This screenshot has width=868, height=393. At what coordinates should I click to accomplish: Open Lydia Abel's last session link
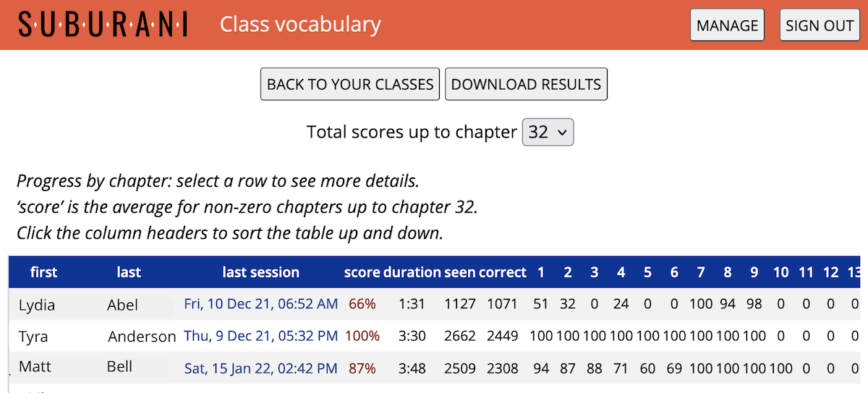tap(260, 304)
